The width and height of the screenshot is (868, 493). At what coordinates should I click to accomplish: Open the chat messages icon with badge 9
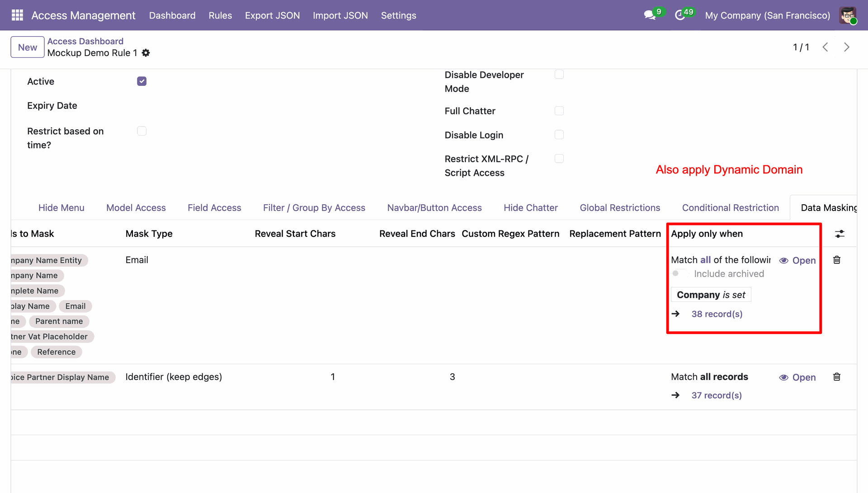point(650,15)
